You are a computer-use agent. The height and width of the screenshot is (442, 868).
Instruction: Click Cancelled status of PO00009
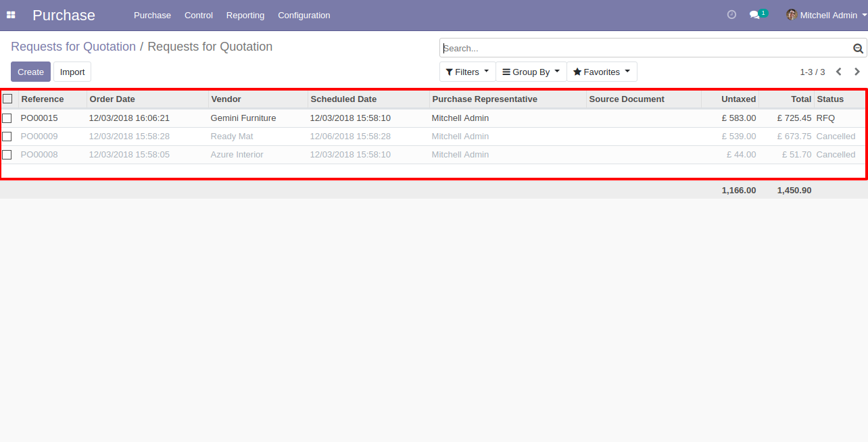click(836, 137)
